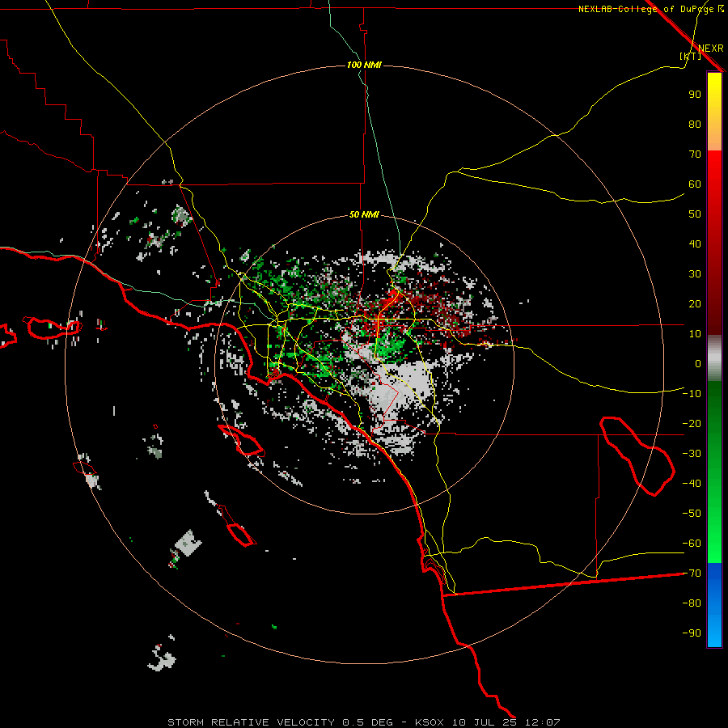Click the -50 value on velocity scale

pyautogui.click(x=692, y=514)
